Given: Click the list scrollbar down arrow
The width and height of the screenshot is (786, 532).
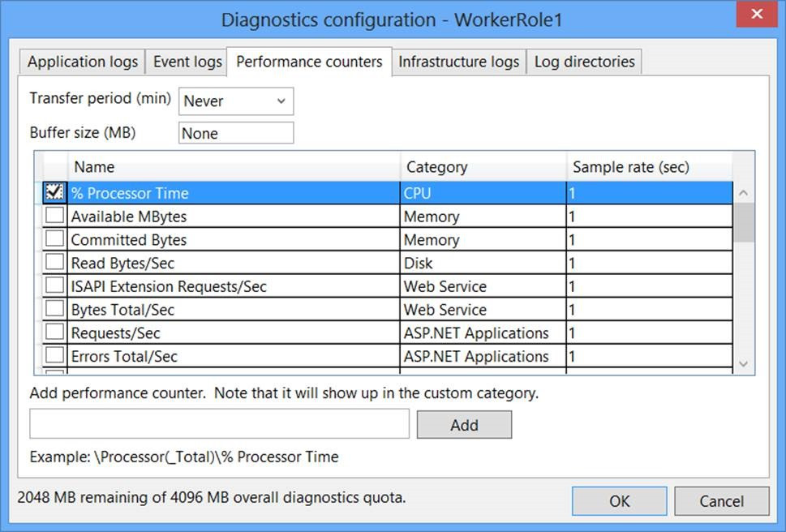Looking at the screenshot, I should click(743, 363).
